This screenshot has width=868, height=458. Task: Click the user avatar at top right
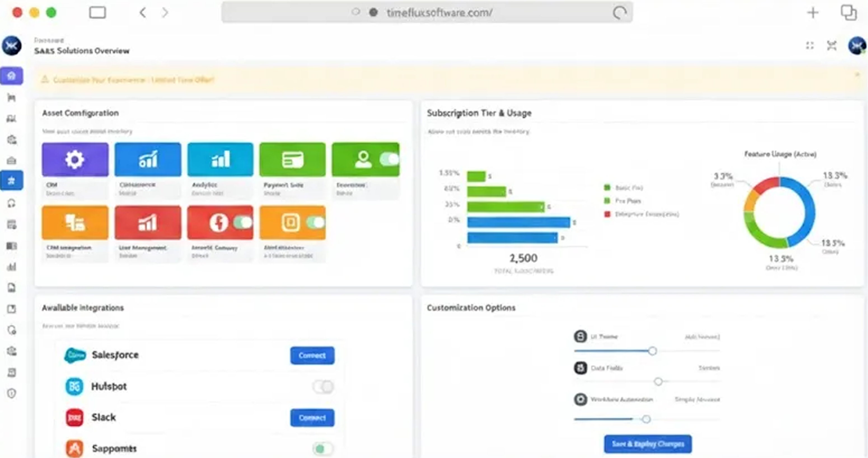(857, 46)
